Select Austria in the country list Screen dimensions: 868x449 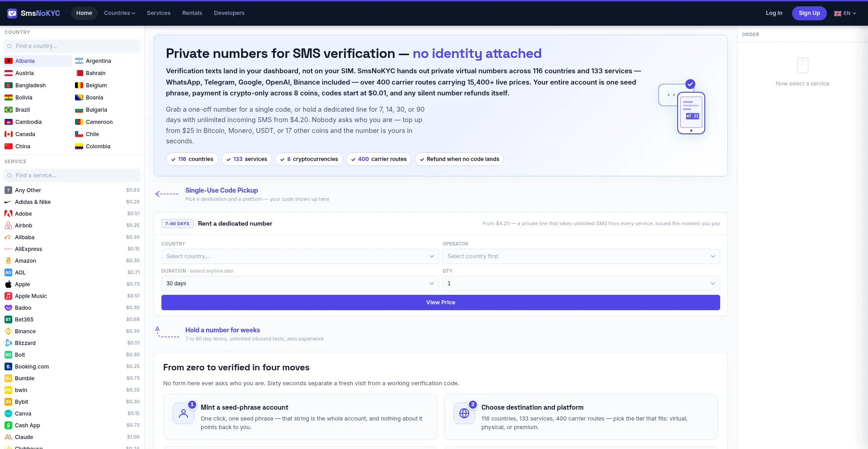point(37,73)
